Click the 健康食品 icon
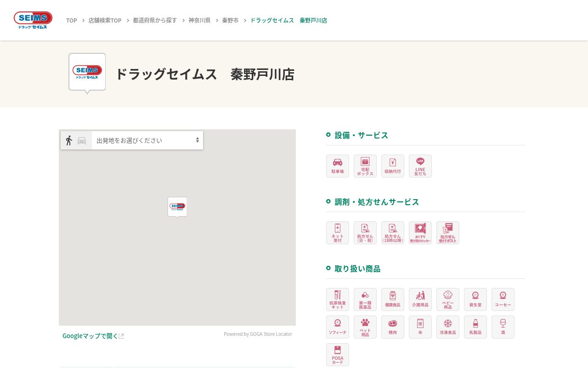Screen dimensions: 588x368 pos(393,299)
